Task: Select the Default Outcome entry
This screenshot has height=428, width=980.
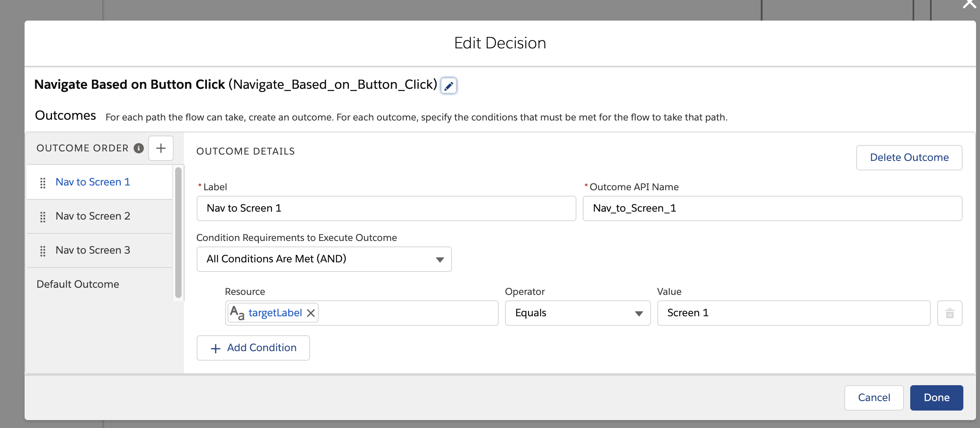Action: pos(78,284)
